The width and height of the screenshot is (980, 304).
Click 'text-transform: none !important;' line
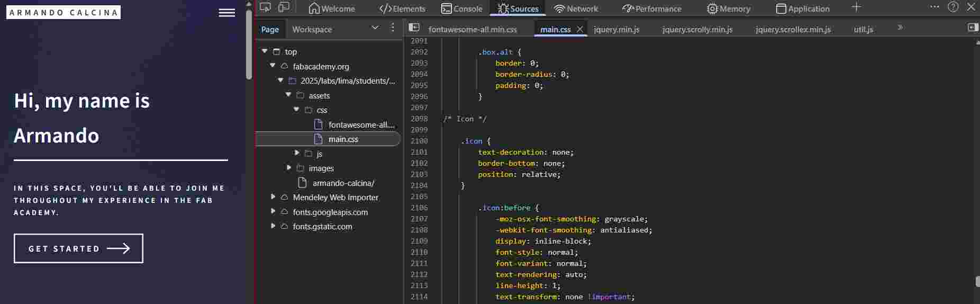[565, 297]
